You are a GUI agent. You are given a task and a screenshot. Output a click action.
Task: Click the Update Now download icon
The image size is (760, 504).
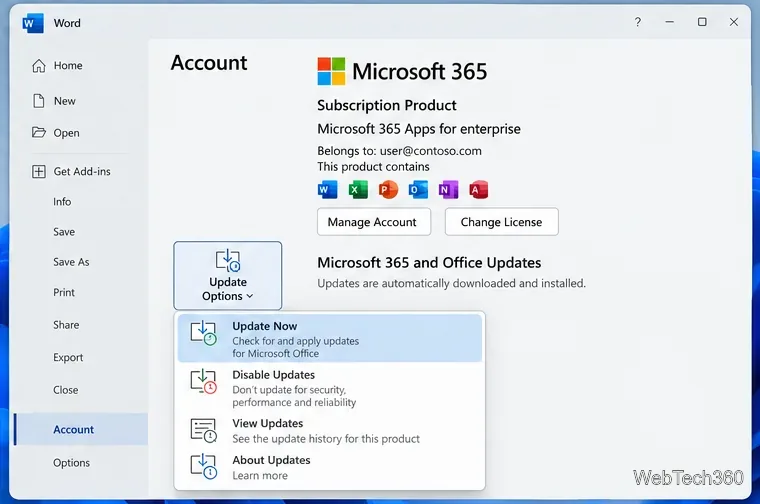click(x=204, y=333)
